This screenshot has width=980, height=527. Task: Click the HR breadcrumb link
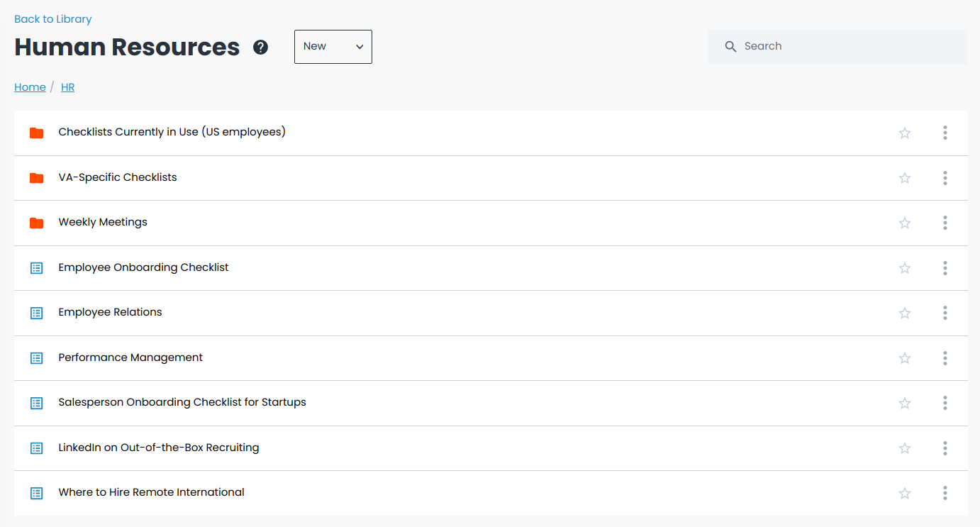pyautogui.click(x=68, y=87)
